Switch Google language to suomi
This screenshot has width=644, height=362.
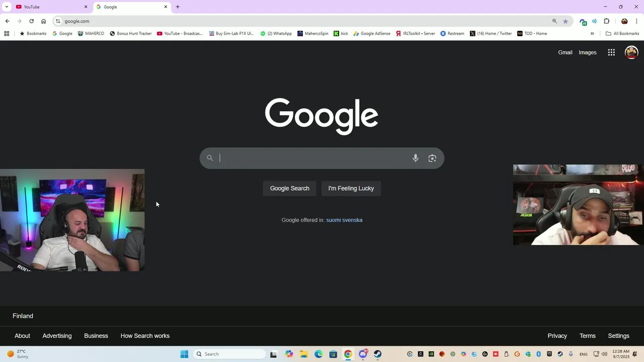334,220
